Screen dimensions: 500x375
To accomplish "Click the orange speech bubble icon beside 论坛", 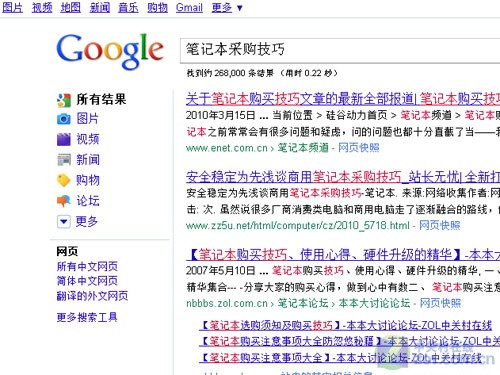I will tap(64, 201).
